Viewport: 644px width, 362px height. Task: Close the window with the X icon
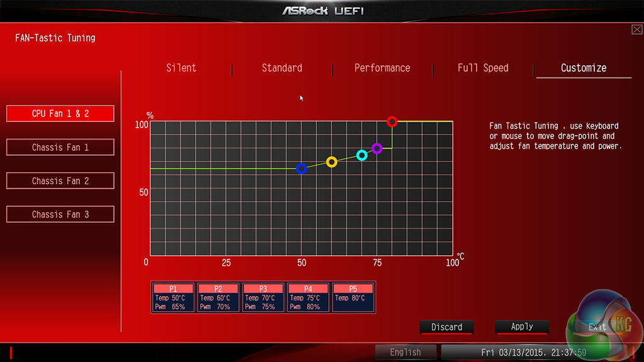(637, 30)
